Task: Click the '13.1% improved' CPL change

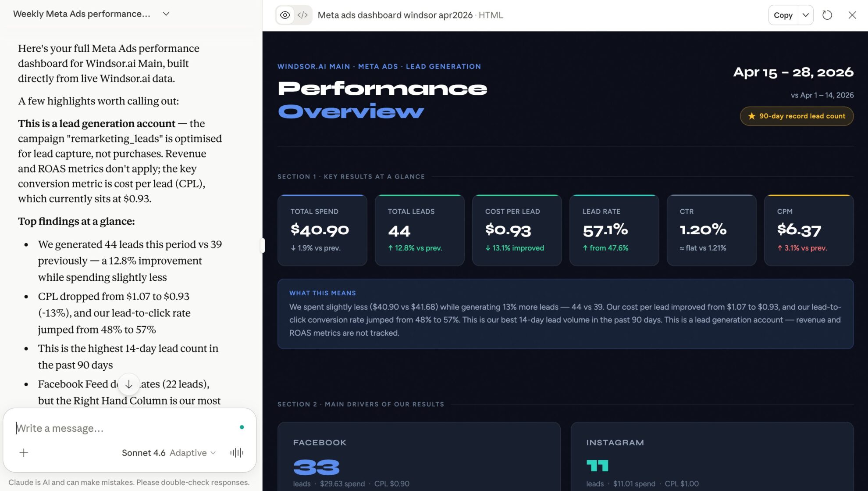Action: [x=515, y=248]
